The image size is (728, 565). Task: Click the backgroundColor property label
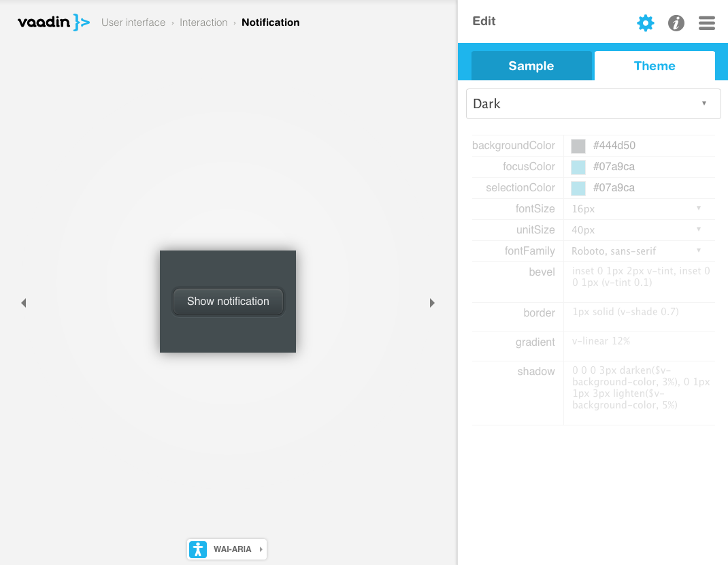tap(514, 146)
